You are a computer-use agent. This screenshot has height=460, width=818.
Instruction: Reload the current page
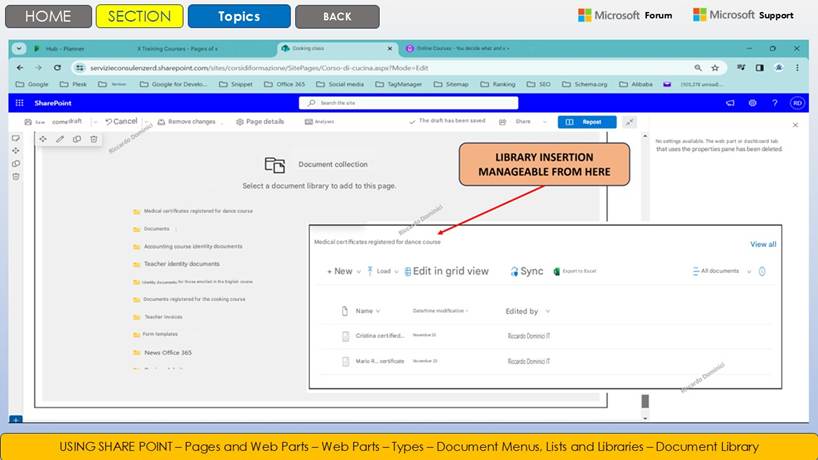pos(57,68)
